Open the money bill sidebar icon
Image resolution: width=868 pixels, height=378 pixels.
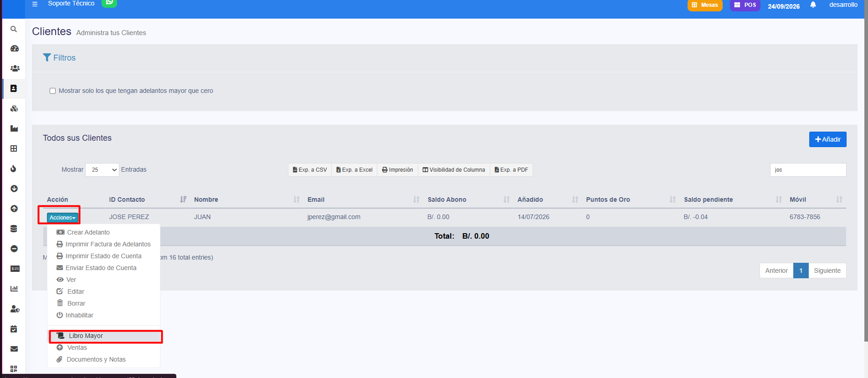click(15, 269)
